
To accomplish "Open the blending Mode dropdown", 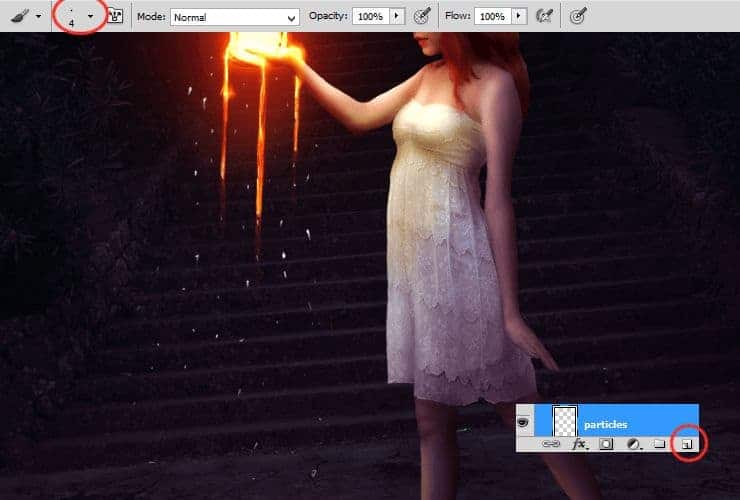I will [235, 17].
